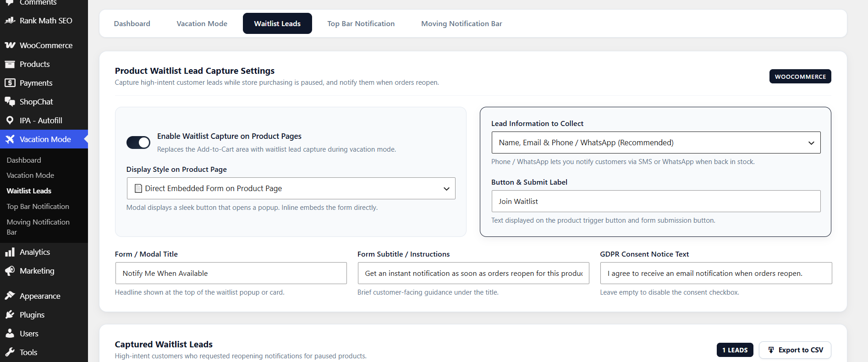Click the GDPR Consent Notice Text input field
The height and width of the screenshot is (362, 868).
pyautogui.click(x=716, y=273)
